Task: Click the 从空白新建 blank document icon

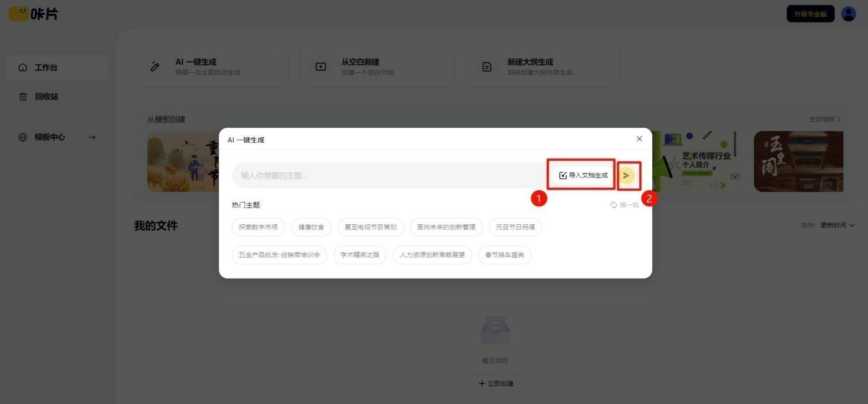Action: click(320, 66)
